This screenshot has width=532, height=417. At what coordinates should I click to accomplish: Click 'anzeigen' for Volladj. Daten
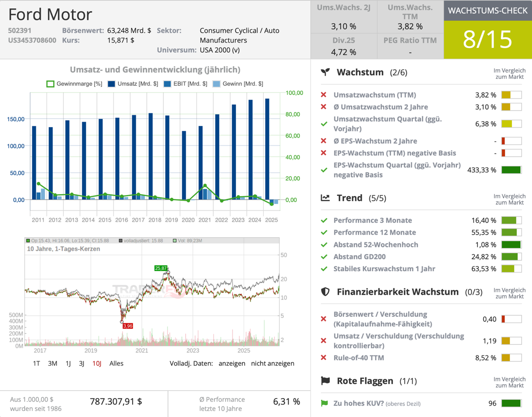click(232, 363)
